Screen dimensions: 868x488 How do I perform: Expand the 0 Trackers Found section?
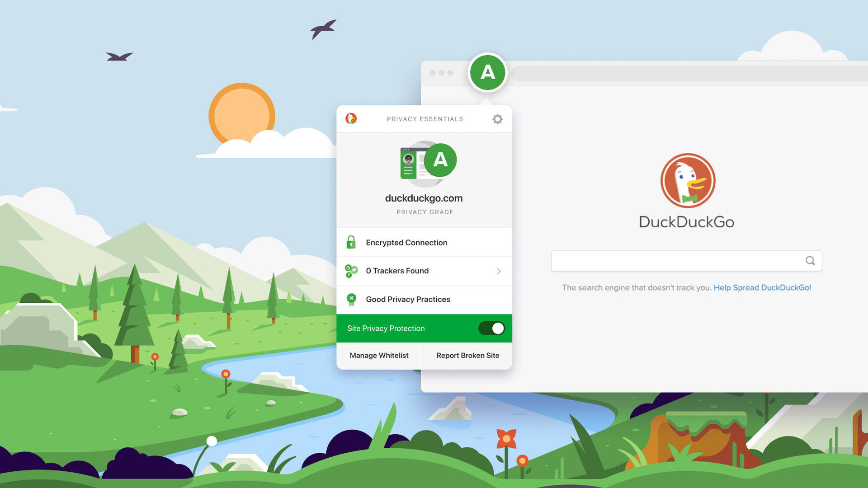tap(499, 271)
